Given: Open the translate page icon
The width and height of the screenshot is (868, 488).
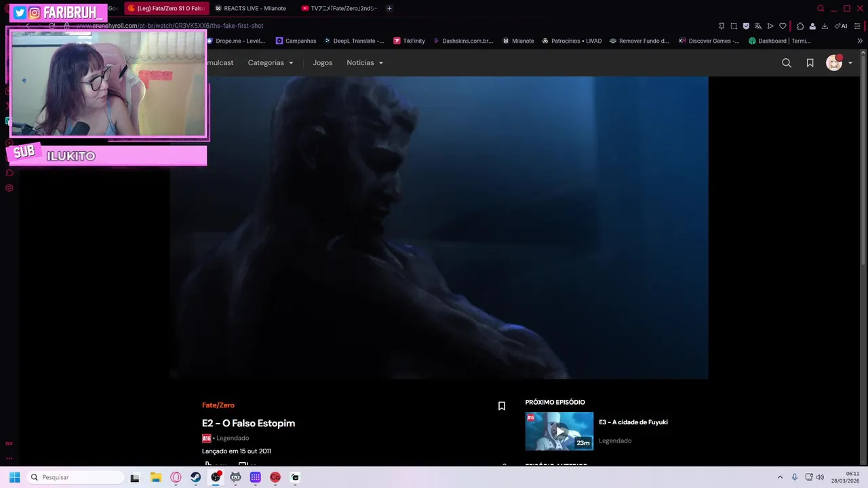Looking at the screenshot, I should [758, 26].
